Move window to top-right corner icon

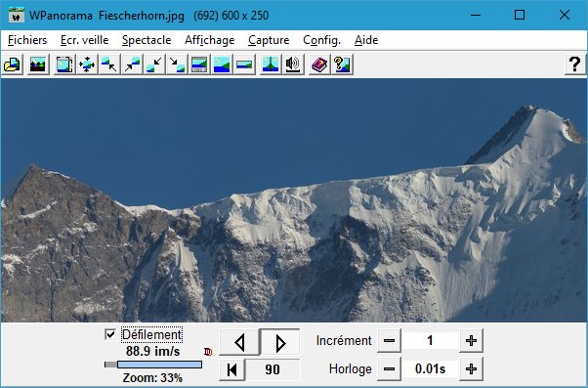(132, 65)
